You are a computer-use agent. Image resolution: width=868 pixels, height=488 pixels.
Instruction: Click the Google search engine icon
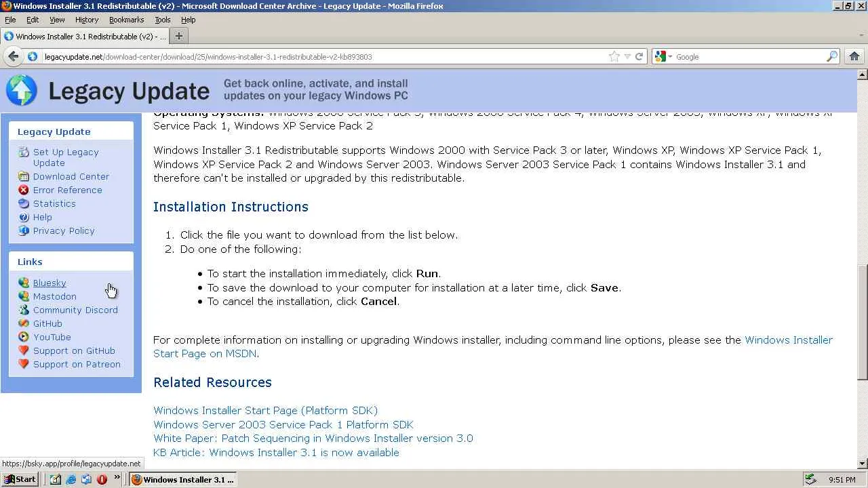coord(660,57)
